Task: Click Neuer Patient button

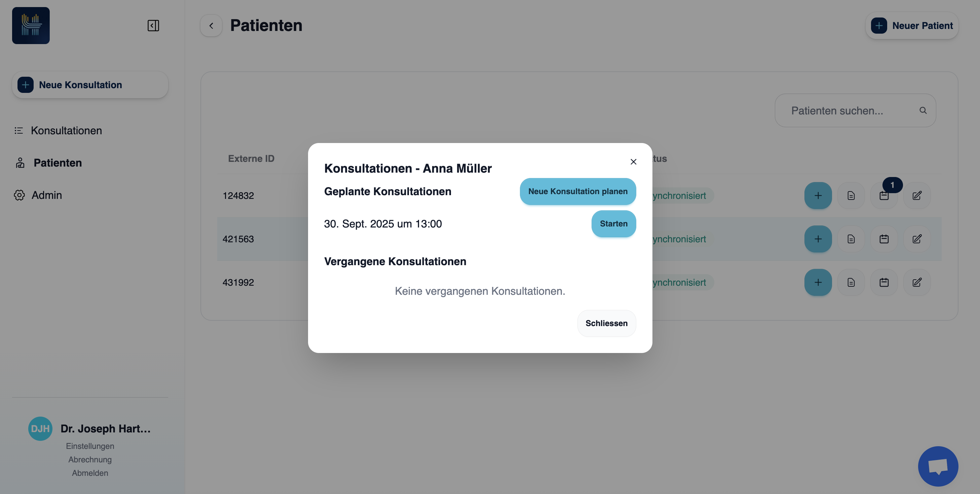Action: point(911,26)
